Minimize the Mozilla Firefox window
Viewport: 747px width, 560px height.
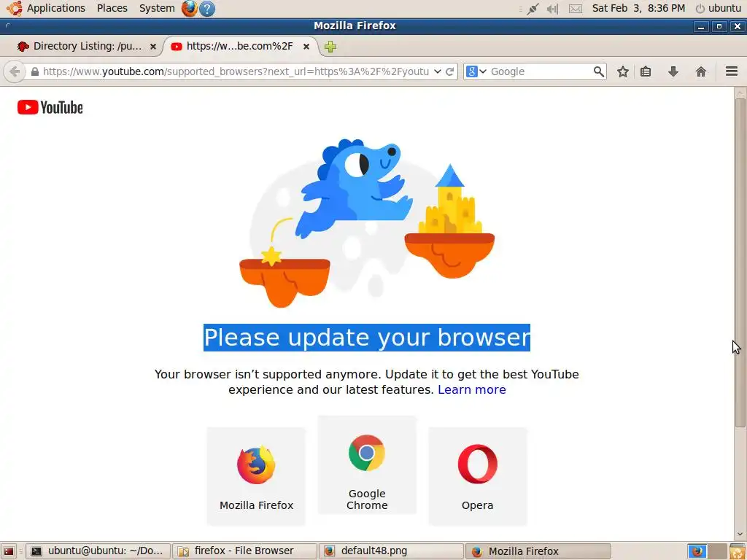[x=701, y=27]
